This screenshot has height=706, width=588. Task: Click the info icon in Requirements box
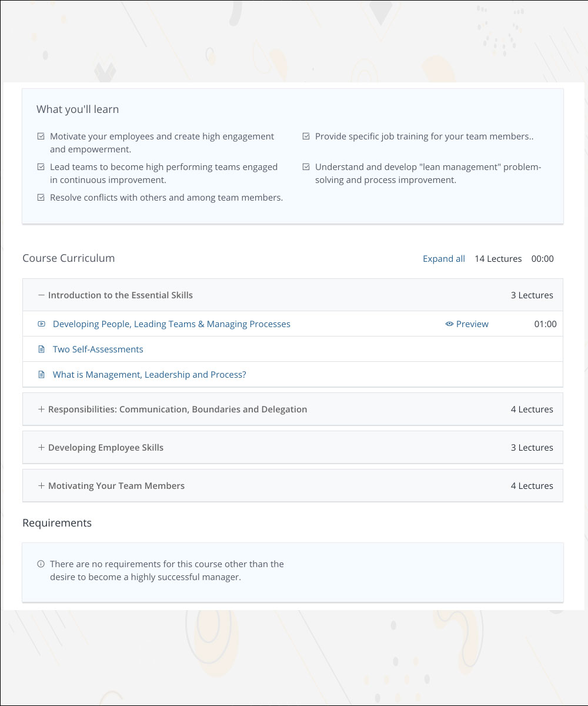tap(41, 564)
